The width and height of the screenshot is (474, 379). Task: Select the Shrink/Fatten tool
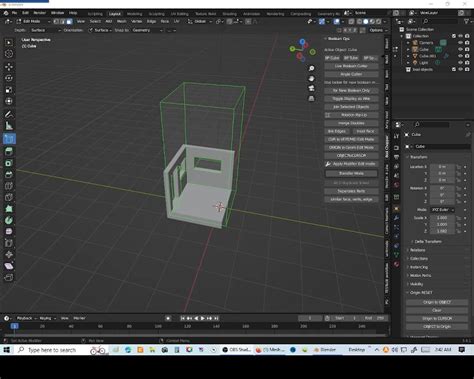coord(9,254)
